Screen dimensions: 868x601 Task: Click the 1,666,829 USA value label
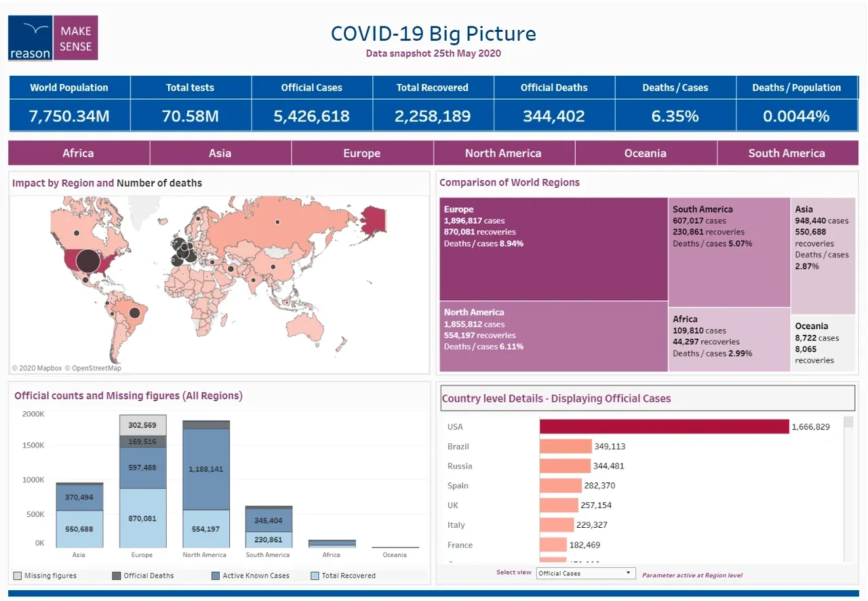point(811,427)
